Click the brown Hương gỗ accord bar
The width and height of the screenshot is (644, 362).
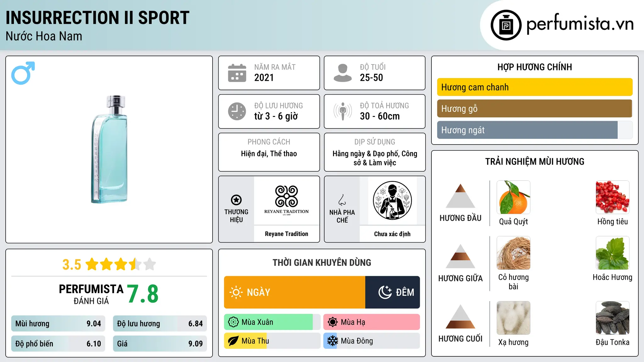pyautogui.click(x=535, y=108)
